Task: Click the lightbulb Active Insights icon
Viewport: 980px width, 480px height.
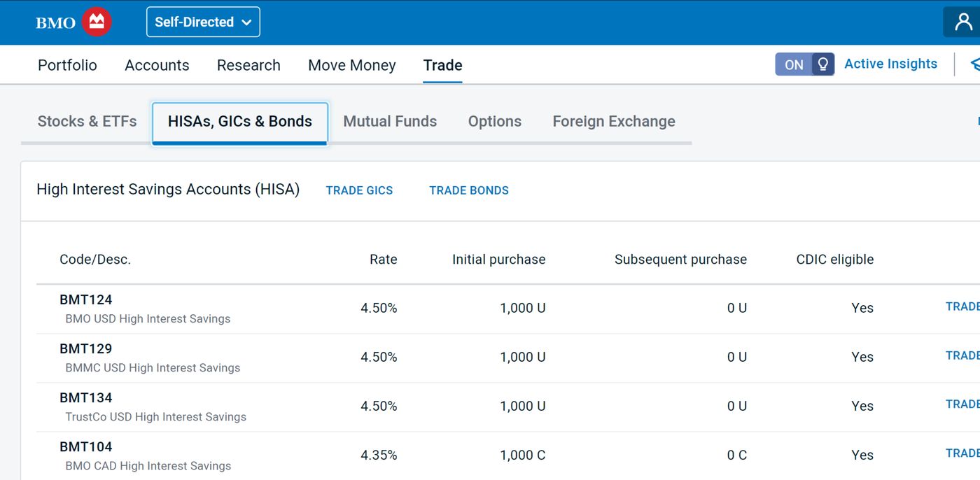Action: pos(823,64)
